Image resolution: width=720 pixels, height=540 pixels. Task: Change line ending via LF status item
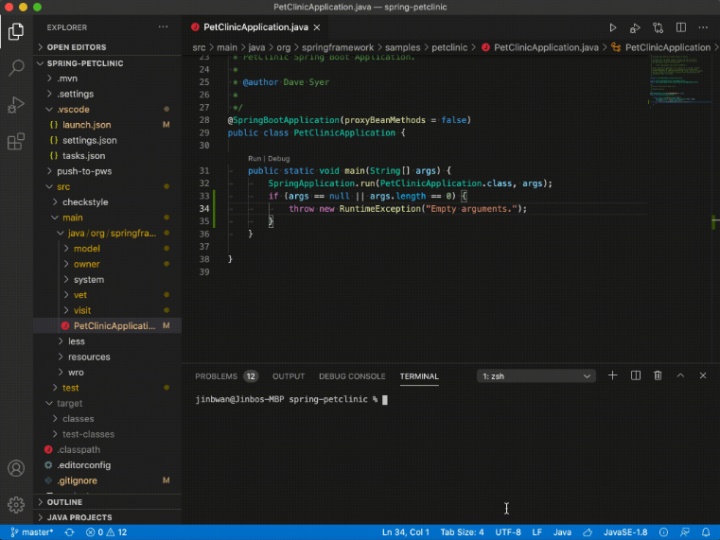pos(537,532)
